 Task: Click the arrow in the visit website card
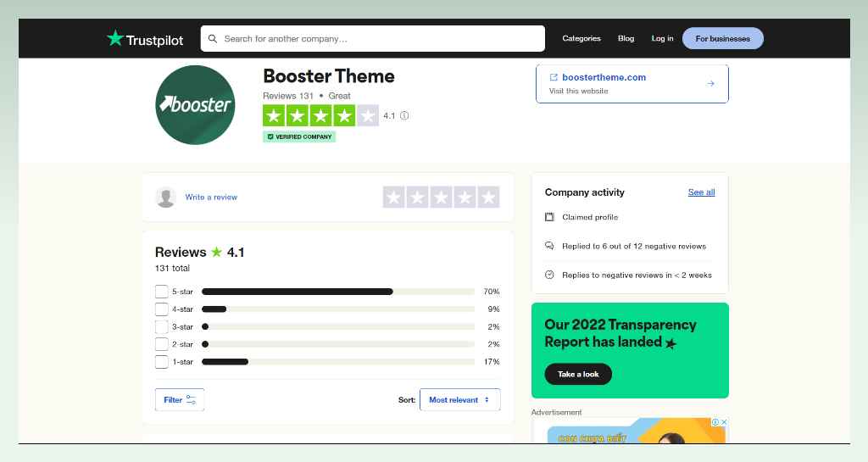click(x=710, y=84)
